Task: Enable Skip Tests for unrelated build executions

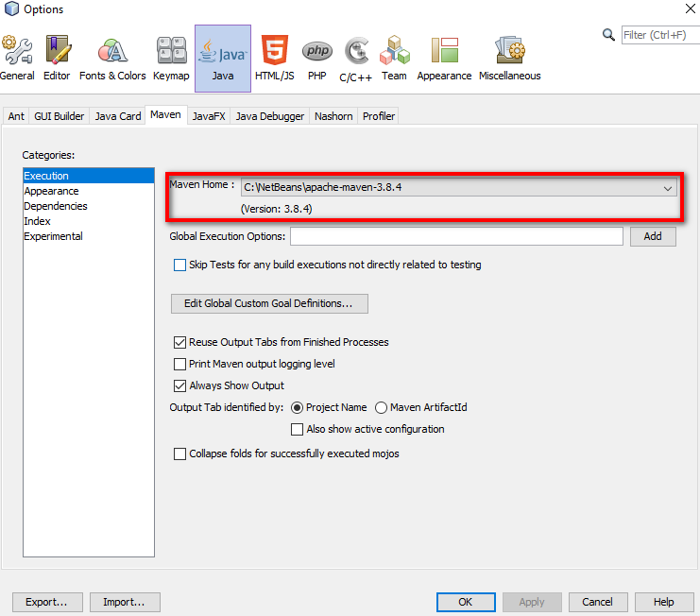Action: point(180,265)
